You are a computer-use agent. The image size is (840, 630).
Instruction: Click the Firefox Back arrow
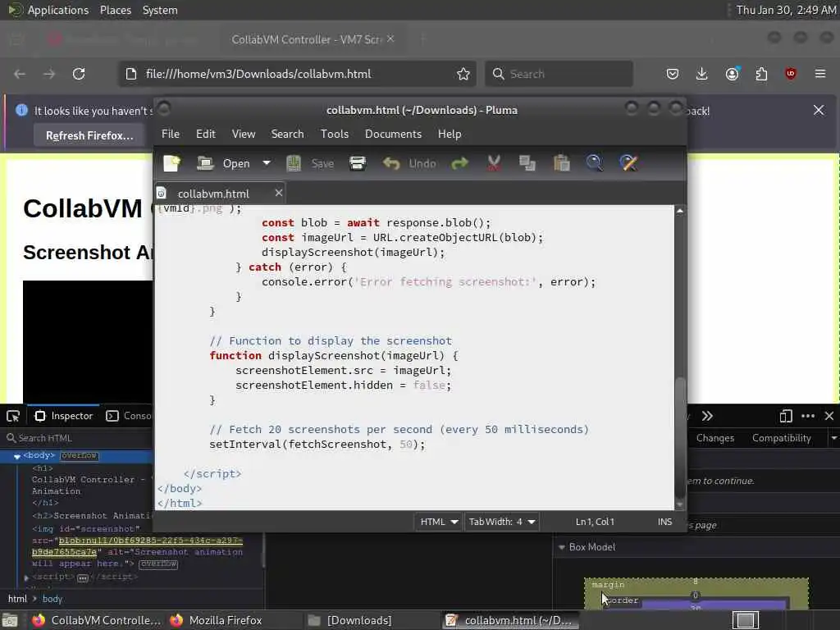20,74
